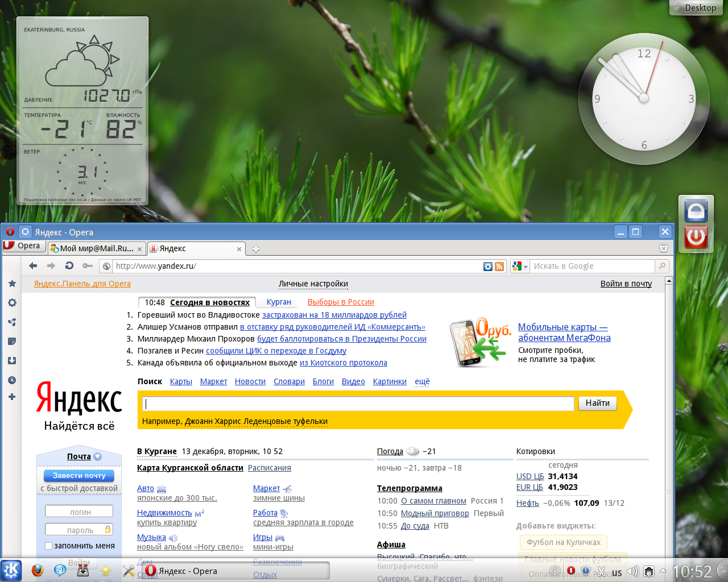The image size is (728, 582).
Task: Close the Яндекс tab
Action: [239, 249]
